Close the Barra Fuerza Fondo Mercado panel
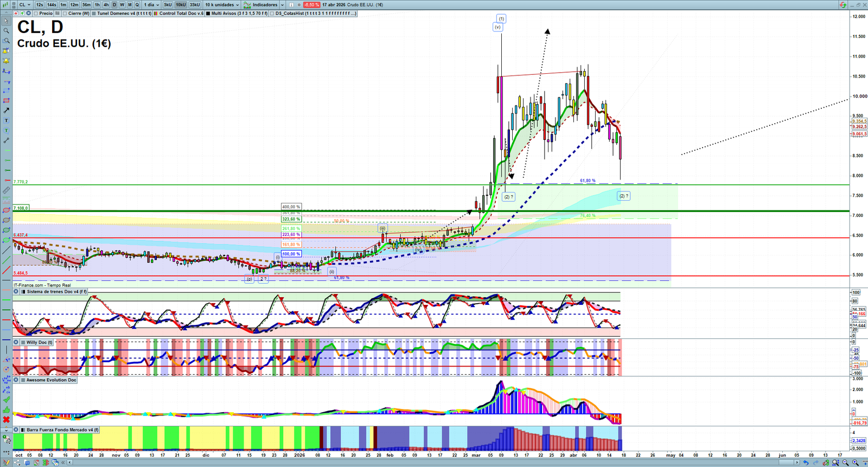The image size is (868, 467). click(x=16, y=430)
